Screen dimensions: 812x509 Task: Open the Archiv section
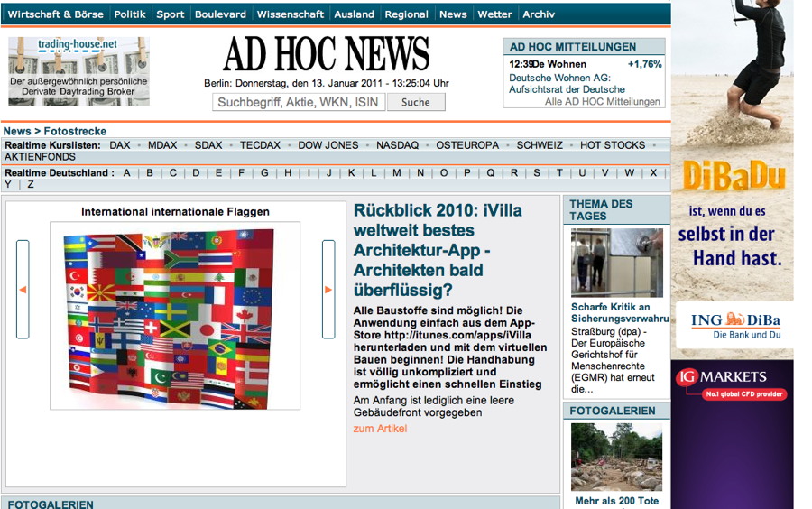coord(539,14)
